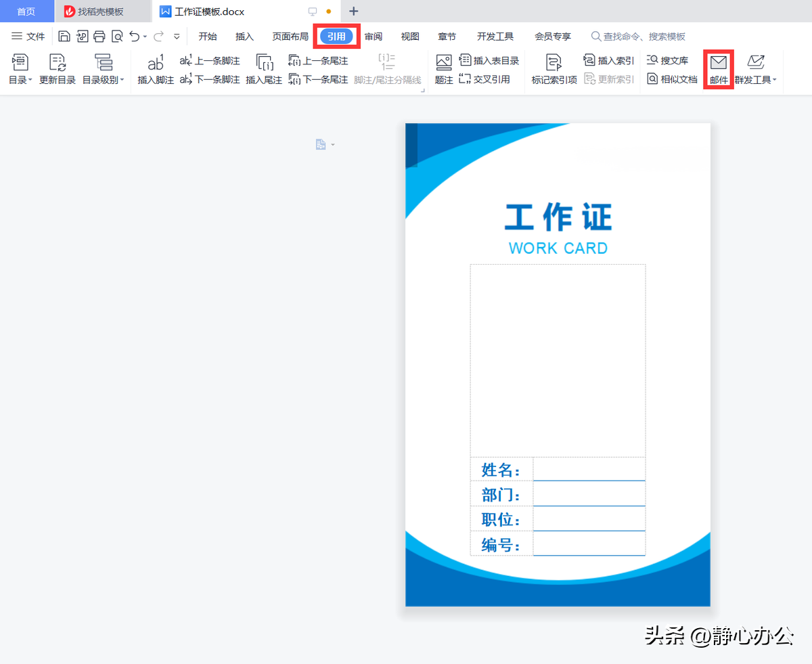Viewport: 812px width, 664px height.
Task: Click the 编号 blank field in card
Action: coord(589,544)
